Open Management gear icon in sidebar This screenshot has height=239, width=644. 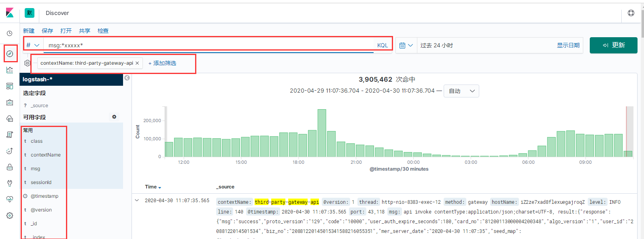click(x=10, y=216)
